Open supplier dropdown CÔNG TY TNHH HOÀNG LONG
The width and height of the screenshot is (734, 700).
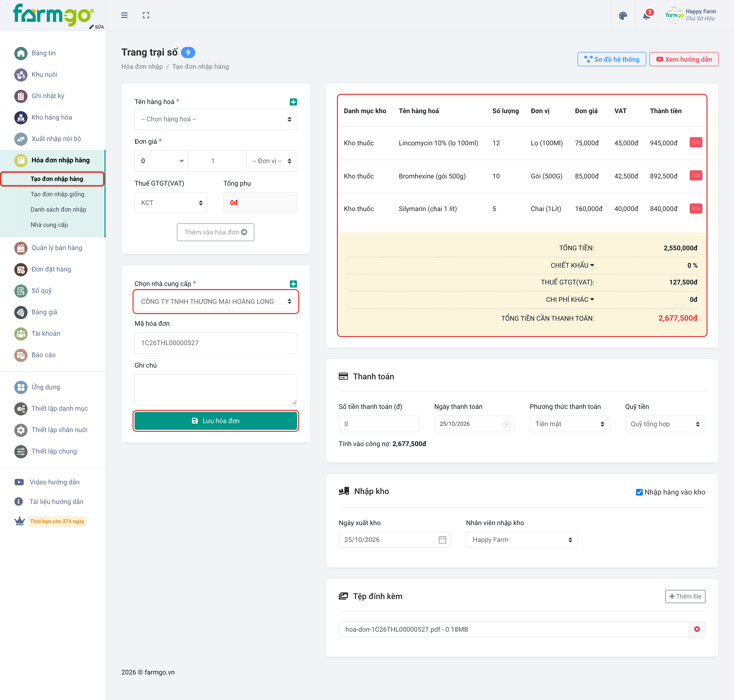216,302
